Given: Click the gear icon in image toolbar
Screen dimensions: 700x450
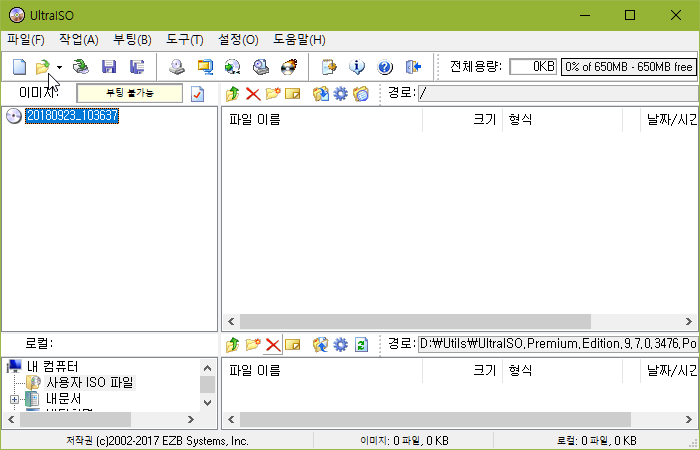Looking at the screenshot, I should pyautogui.click(x=341, y=94).
